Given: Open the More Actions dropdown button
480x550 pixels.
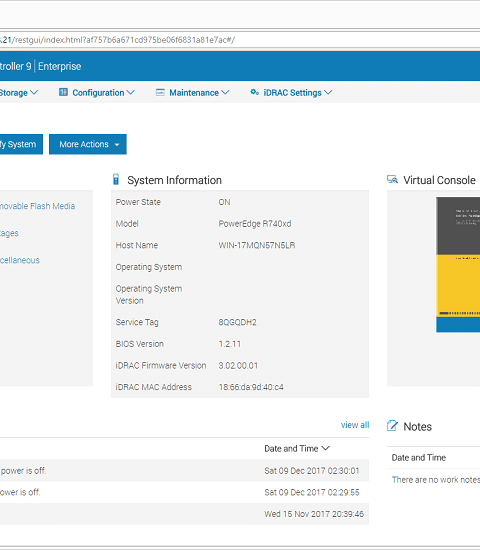Looking at the screenshot, I should tap(88, 144).
